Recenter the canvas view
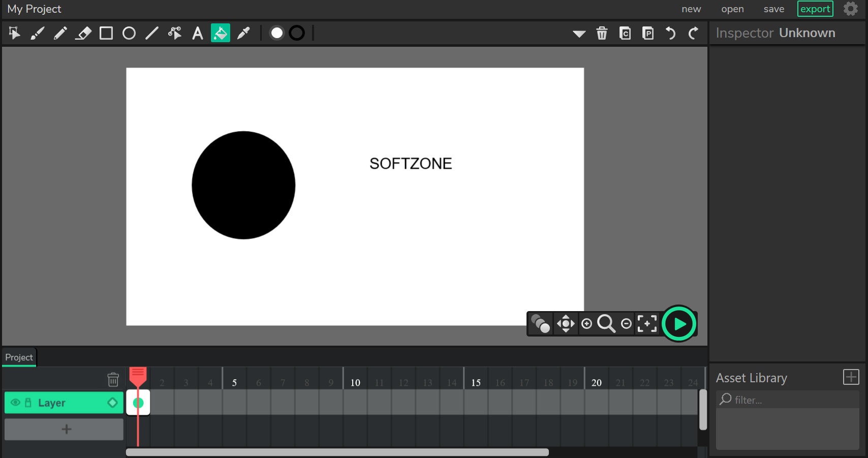 pos(647,324)
